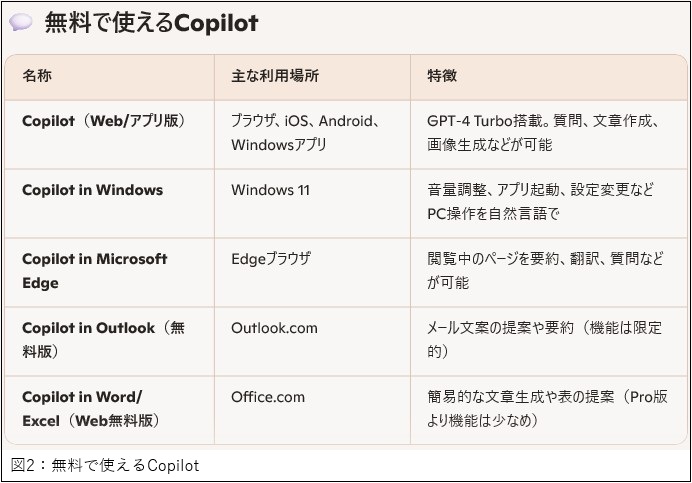Select the Copilot in Microsoft Edge cell
The image size is (692, 483).
[94, 271]
